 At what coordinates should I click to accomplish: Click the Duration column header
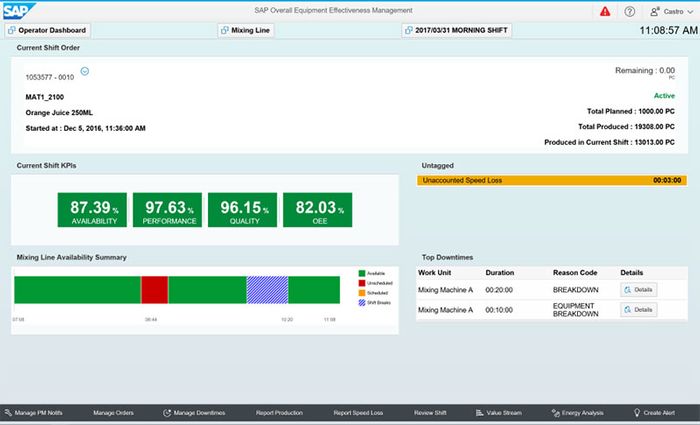click(x=500, y=273)
